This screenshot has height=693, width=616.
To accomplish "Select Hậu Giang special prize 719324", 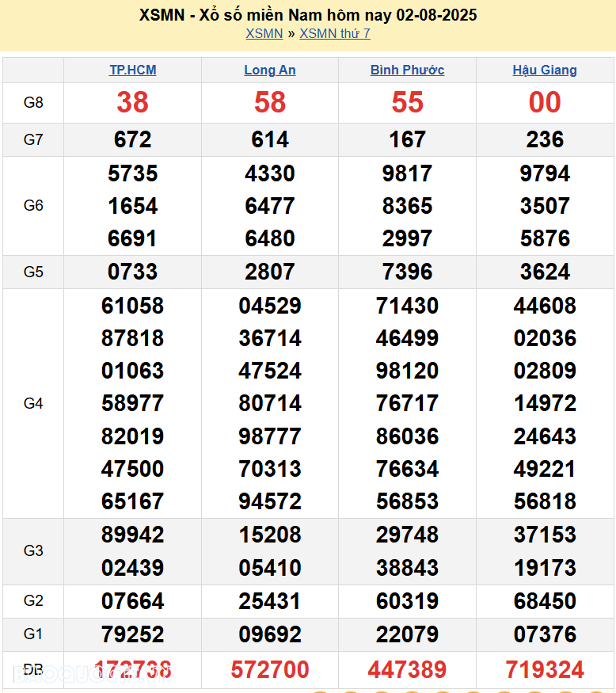I will click(545, 670).
